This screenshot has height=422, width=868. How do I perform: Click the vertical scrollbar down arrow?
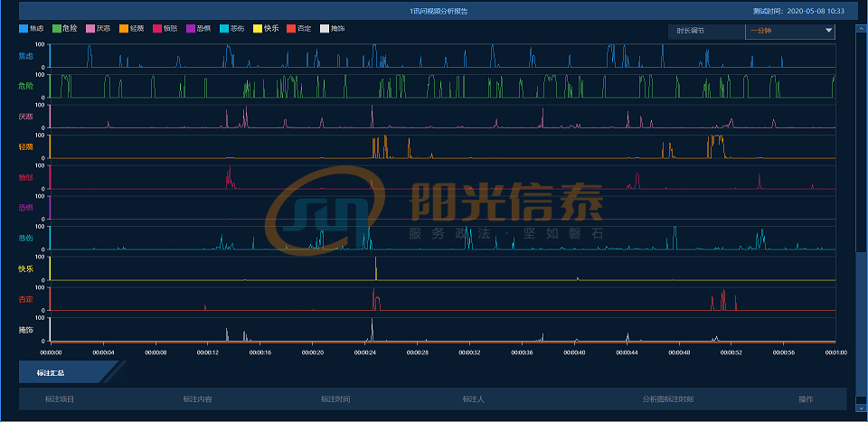[x=860, y=408]
